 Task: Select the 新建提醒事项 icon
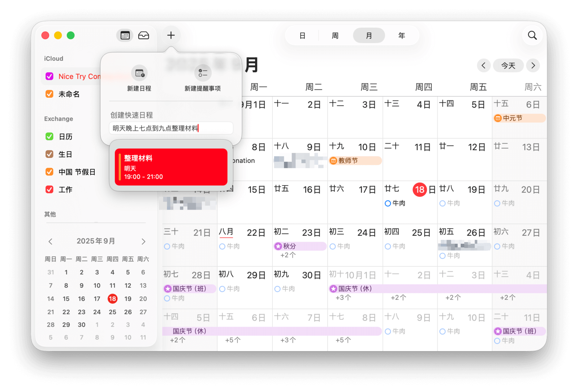coord(203,73)
